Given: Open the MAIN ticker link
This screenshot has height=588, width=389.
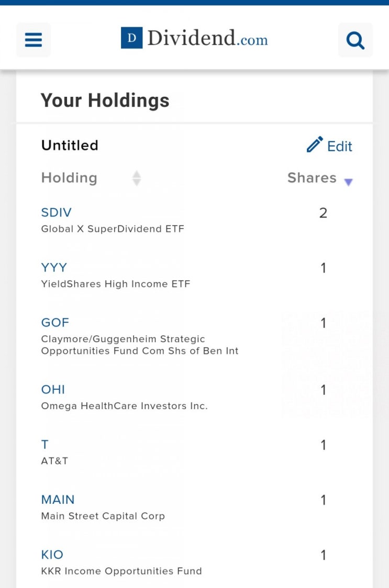Looking at the screenshot, I should [58, 500].
